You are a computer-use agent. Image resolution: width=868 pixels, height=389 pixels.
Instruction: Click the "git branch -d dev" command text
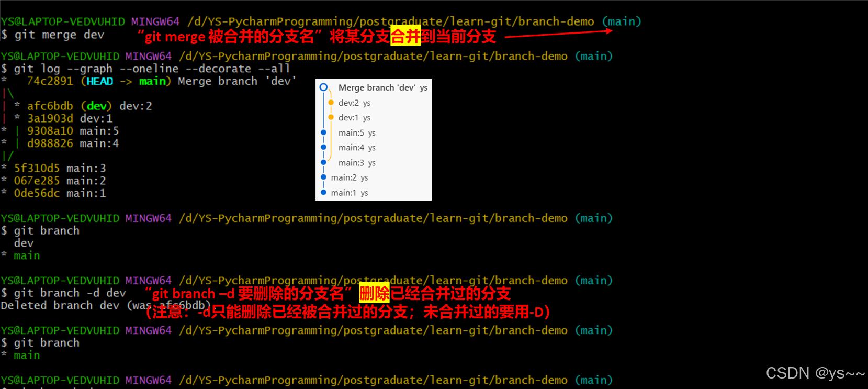pyautogui.click(x=70, y=293)
